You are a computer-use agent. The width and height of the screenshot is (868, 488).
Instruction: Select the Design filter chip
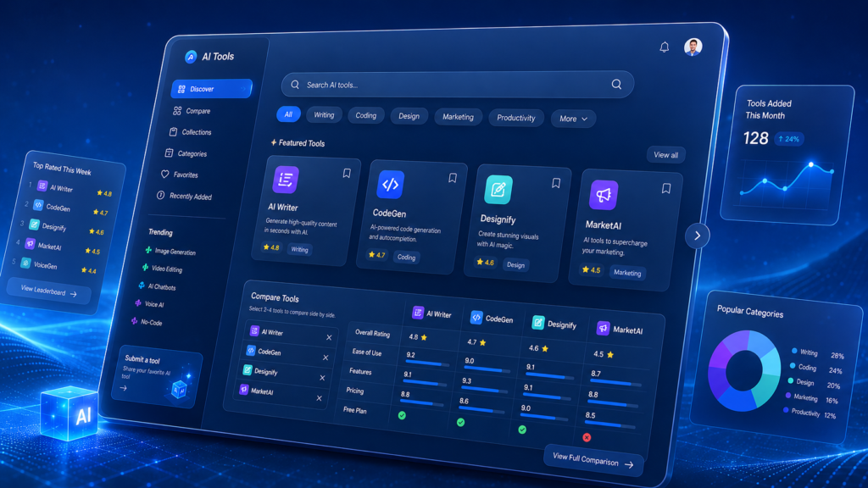click(x=409, y=115)
